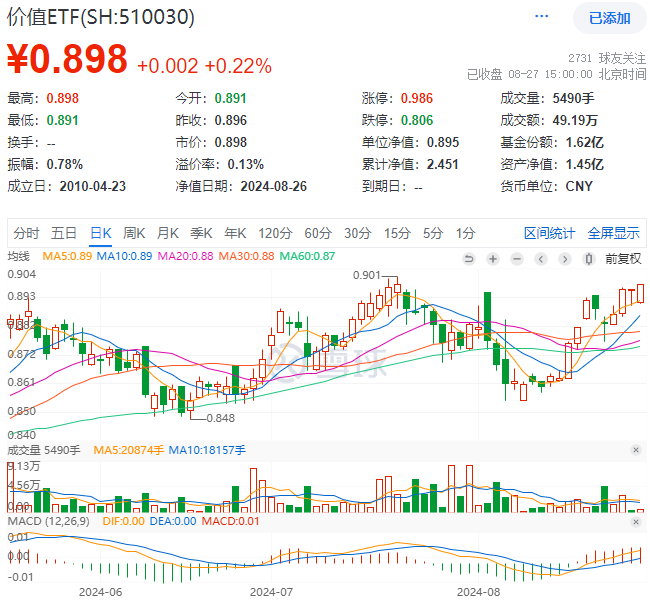This screenshot has height=609, width=650.
Task: Open the three-dot more options menu
Action: point(541,17)
